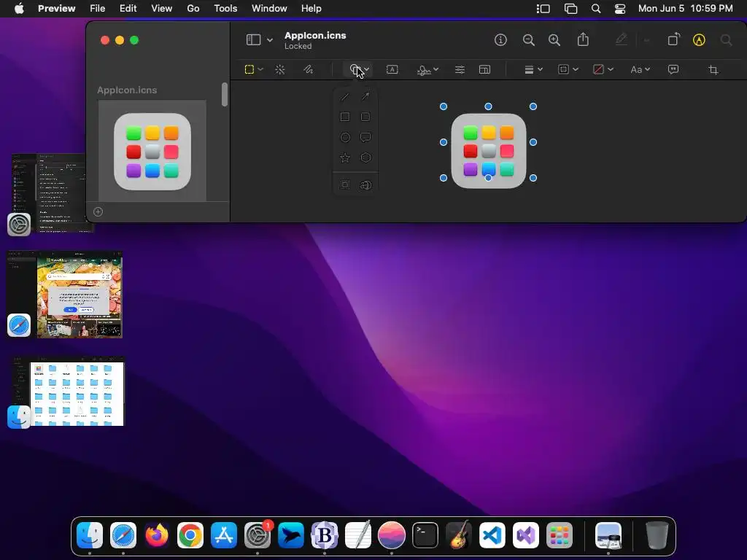Viewport: 747px width, 560px height.
Task: Open the Help menu
Action: (x=311, y=9)
